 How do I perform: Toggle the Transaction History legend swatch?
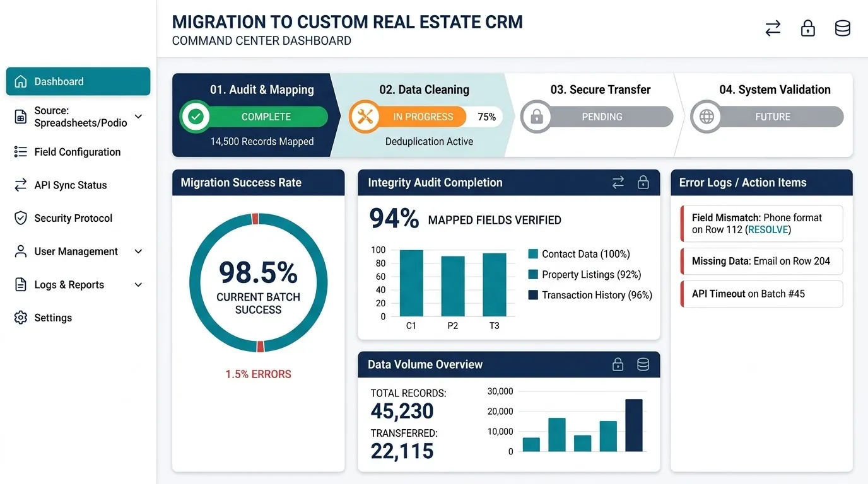(x=533, y=295)
